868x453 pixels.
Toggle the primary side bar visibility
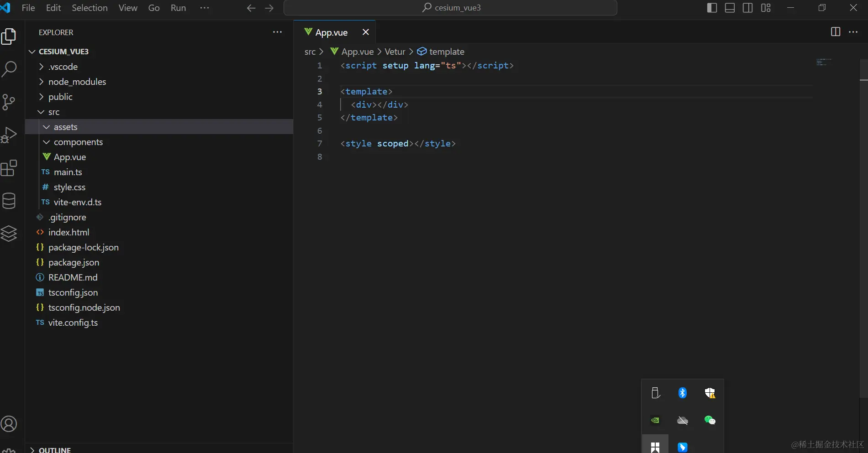pos(711,8)
